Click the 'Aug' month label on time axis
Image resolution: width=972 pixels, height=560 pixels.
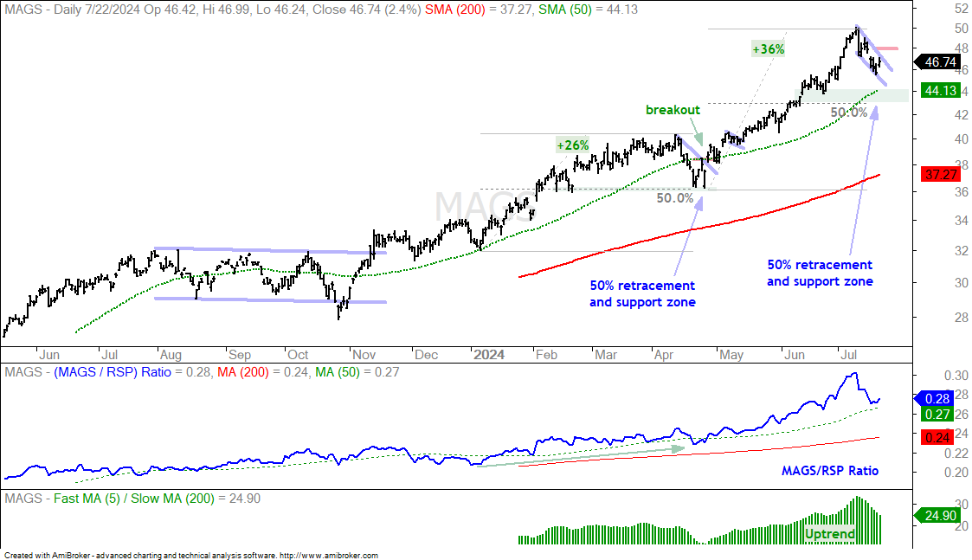coord(171,355)
